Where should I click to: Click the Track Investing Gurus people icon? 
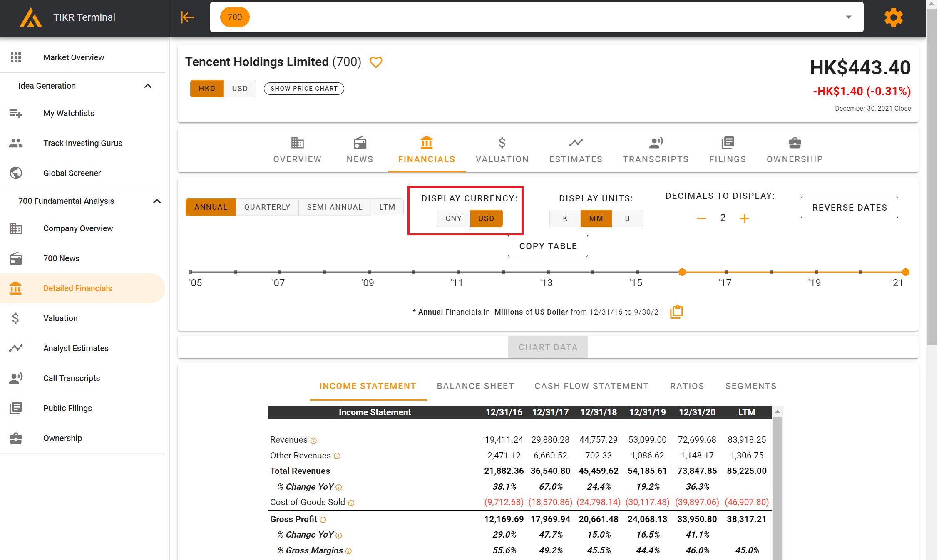(x=16, y=143)
